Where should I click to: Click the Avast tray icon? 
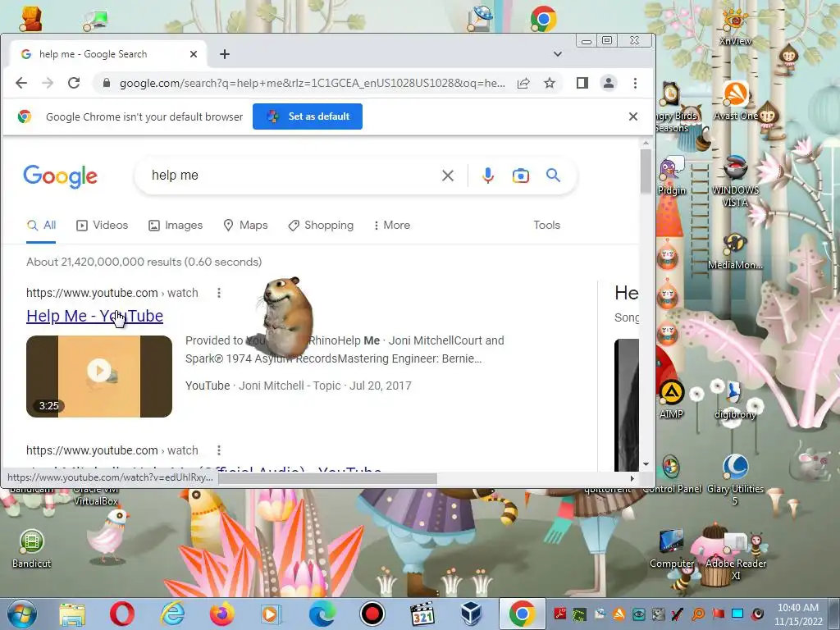pyautogui.click(x=619, y=614)
